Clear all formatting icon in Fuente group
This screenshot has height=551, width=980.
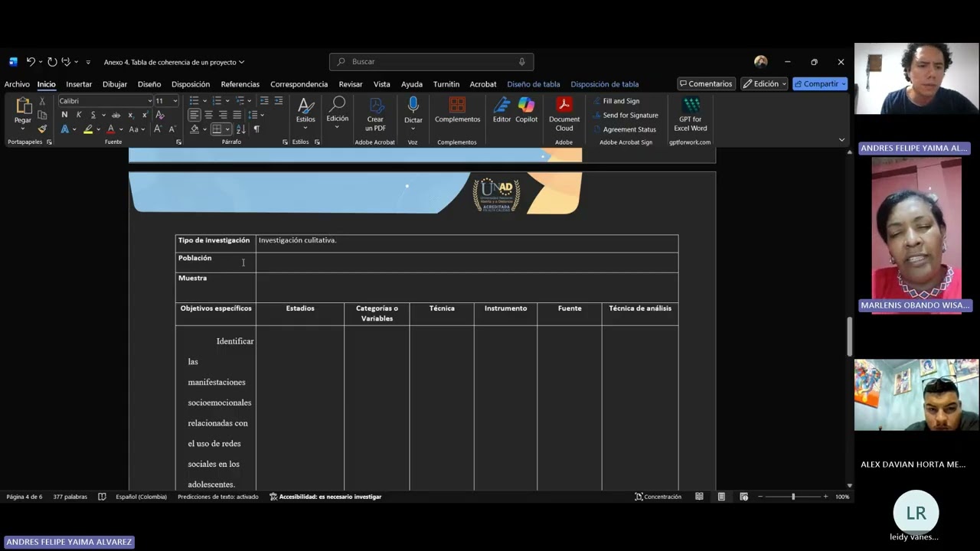[x=160, y=115]
